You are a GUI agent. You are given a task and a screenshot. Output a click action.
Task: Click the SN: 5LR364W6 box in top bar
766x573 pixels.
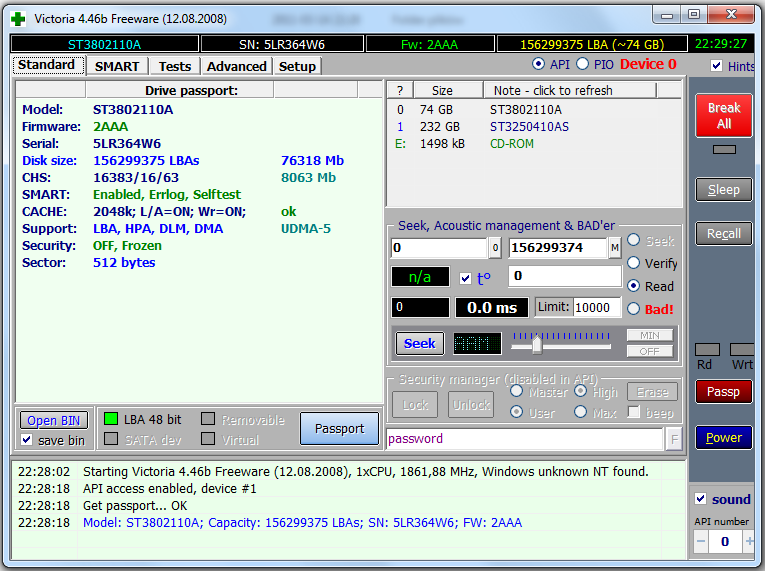click(282, 44)
